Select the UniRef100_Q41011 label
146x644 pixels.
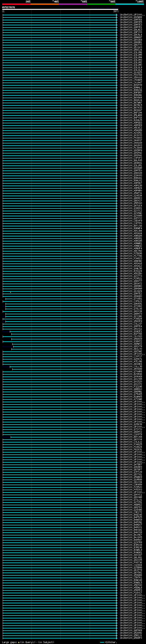point(131,329)
